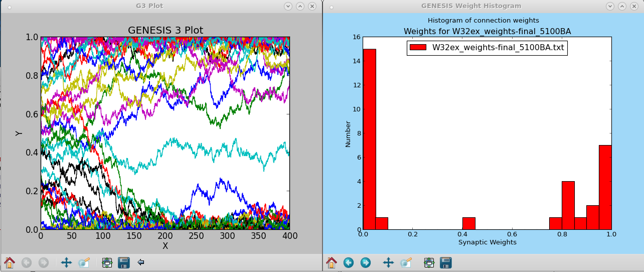Save the G3 Plot figure via floppy icon

(124, 262)
